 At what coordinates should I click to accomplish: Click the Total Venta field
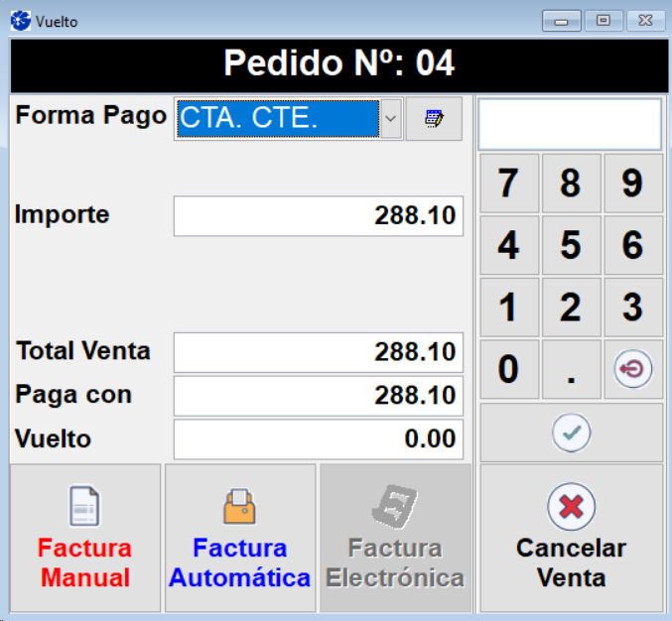318,352
